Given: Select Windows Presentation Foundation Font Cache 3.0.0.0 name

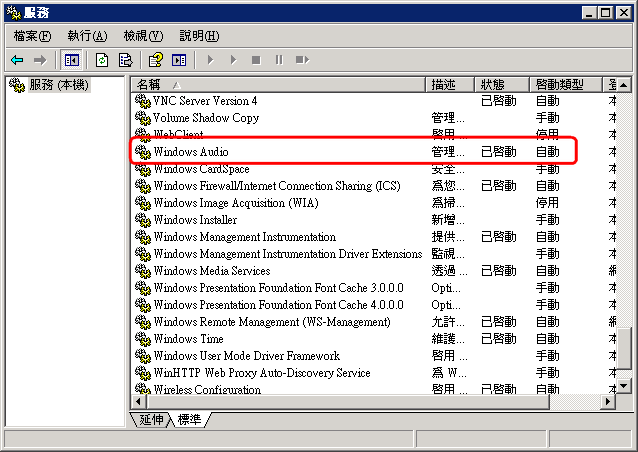Looking at the screenshot, I should 279,288.
